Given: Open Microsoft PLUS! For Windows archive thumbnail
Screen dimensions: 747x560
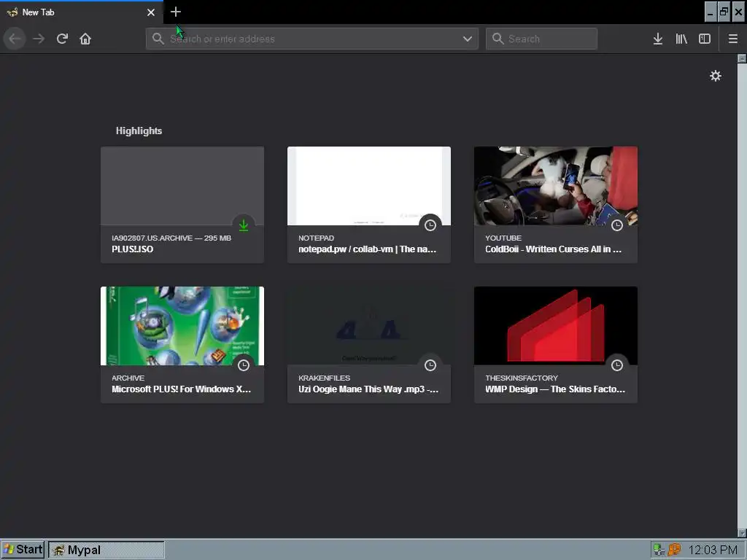Looking at the screenshot, I should 182,326.
